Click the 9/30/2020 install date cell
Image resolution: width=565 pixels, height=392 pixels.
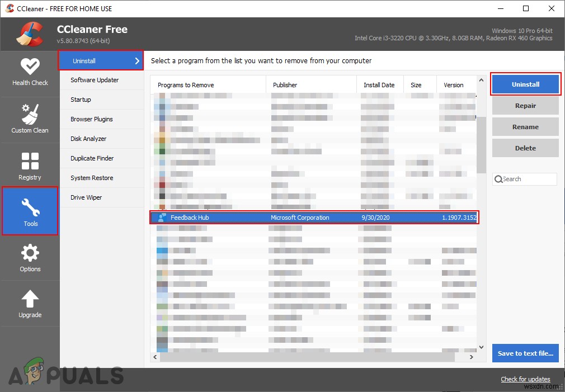375,218
